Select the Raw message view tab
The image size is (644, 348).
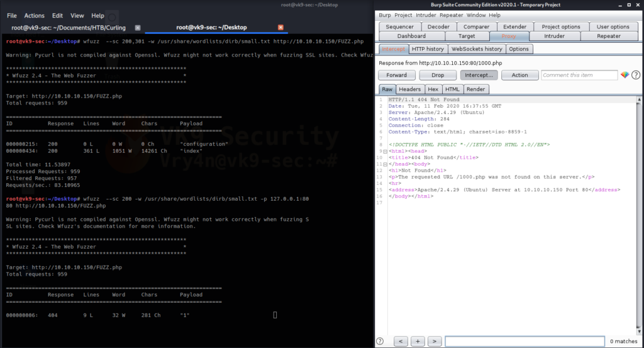point(387,89)
